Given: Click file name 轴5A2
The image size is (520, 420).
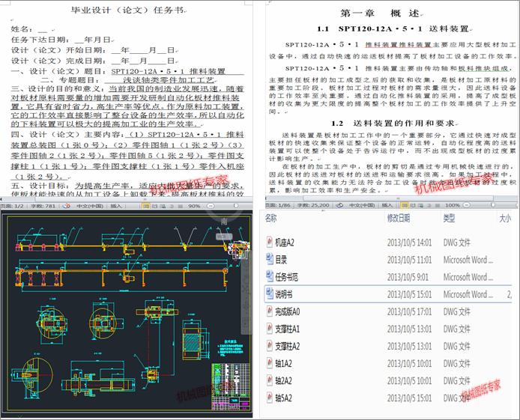Looking at the screenshot, I should 283,398.
